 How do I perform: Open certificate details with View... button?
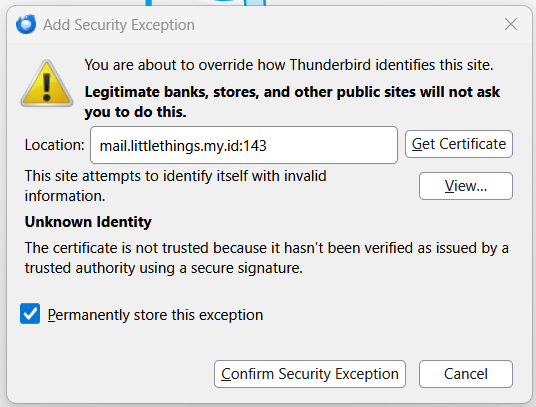coord(466,186)
